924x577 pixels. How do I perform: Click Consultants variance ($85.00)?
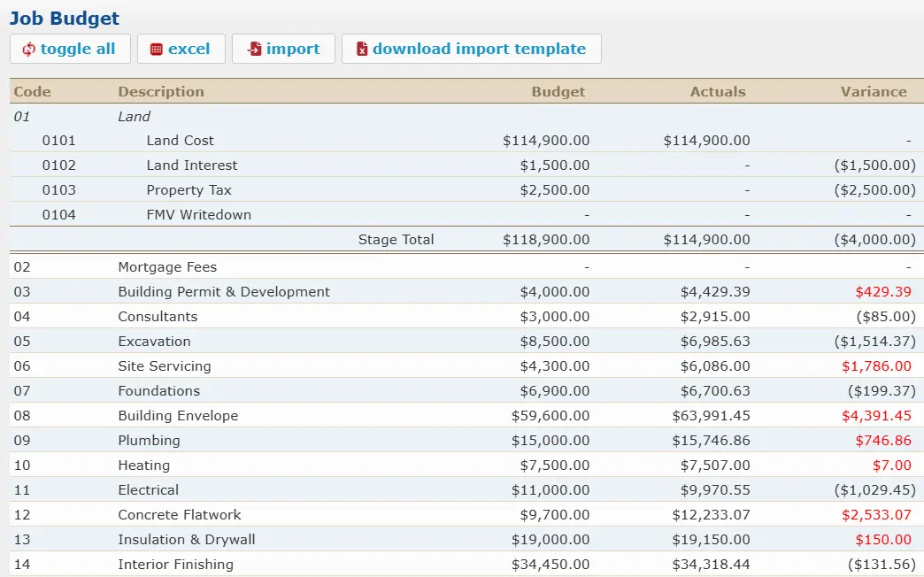(886, 316)
